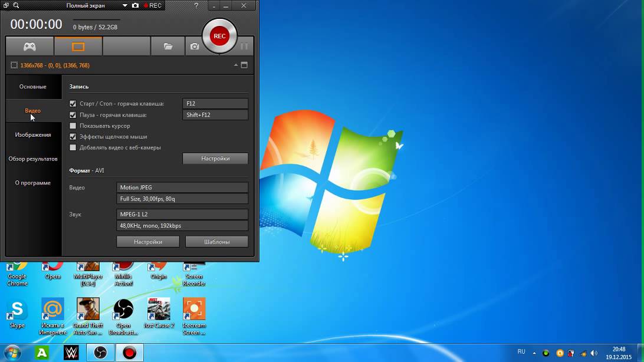Image resolution: width=644 pixels, height=362 pixels.
Task: Start recording with the big red REC button
Action: pyautogui.click(x=219, y=36)
